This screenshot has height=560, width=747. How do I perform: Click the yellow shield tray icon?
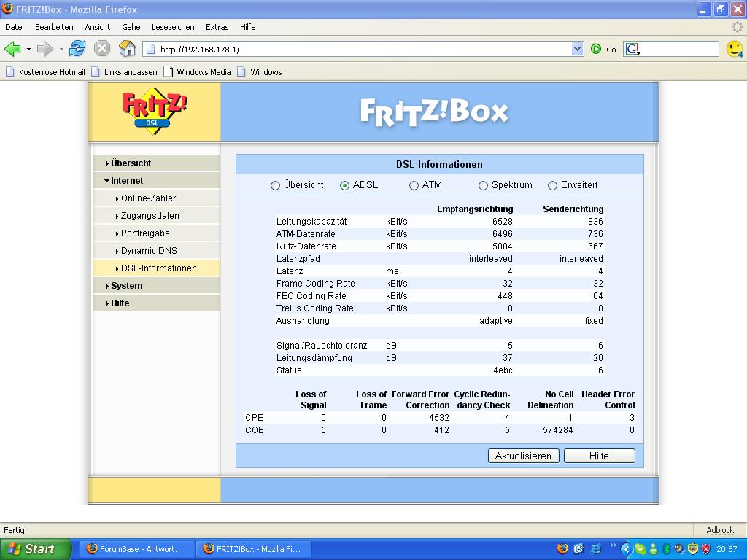(x=693, y=549)
